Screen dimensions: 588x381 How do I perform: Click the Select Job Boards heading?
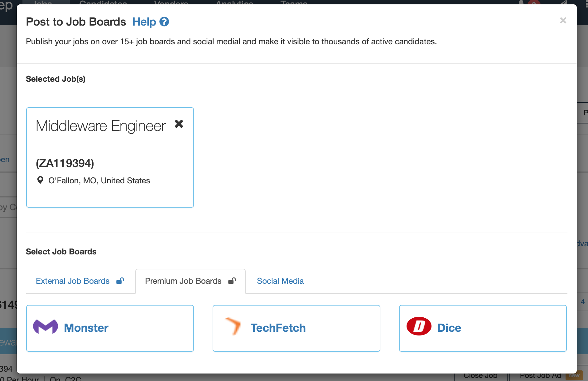click(61, 252)
